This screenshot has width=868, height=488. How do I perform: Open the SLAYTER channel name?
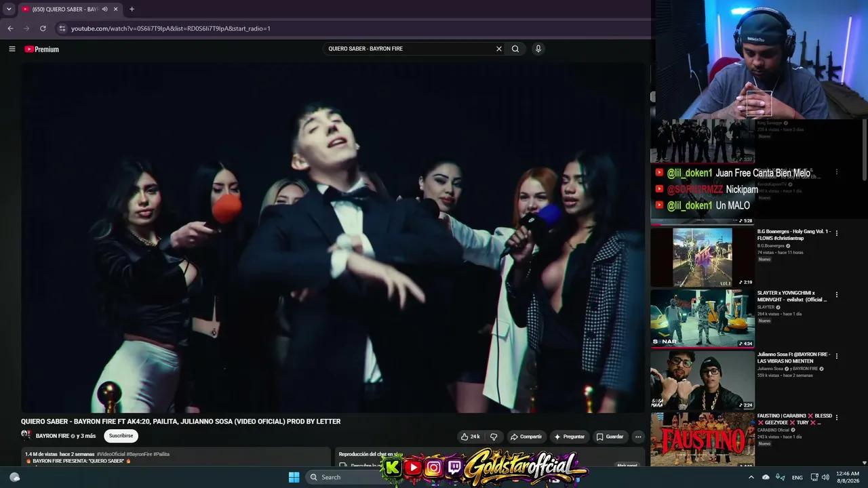(766, 308)
